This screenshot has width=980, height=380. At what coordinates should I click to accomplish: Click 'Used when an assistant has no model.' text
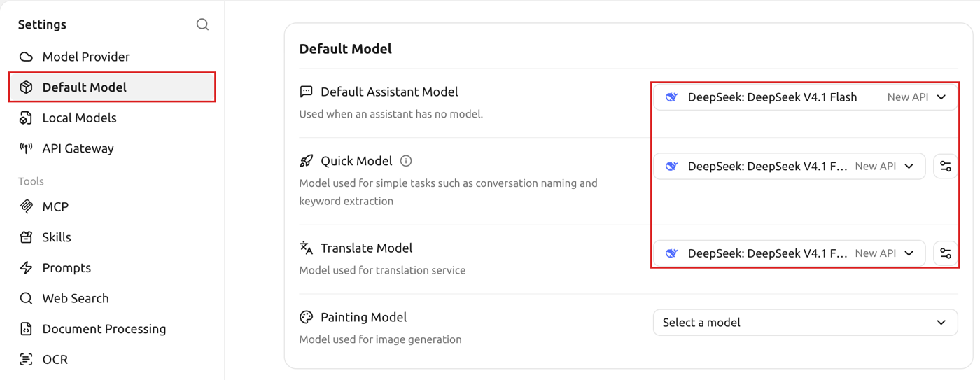[x=391, y=114]
